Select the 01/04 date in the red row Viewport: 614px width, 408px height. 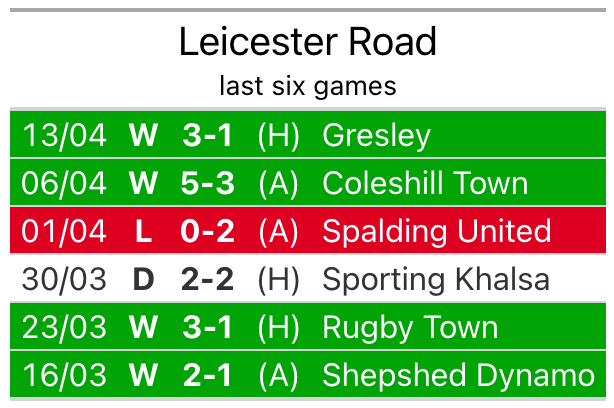[64, 231]
